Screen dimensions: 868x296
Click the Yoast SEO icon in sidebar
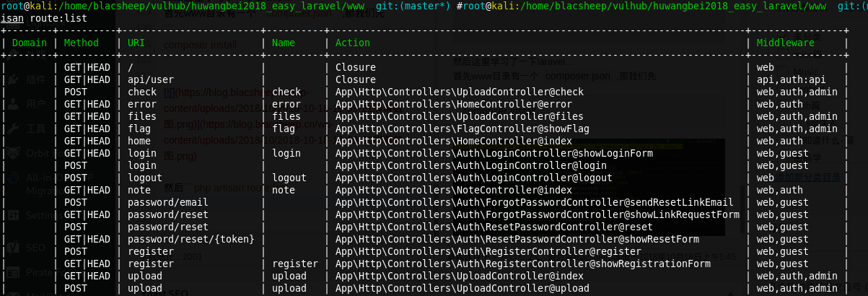(14, 246)
